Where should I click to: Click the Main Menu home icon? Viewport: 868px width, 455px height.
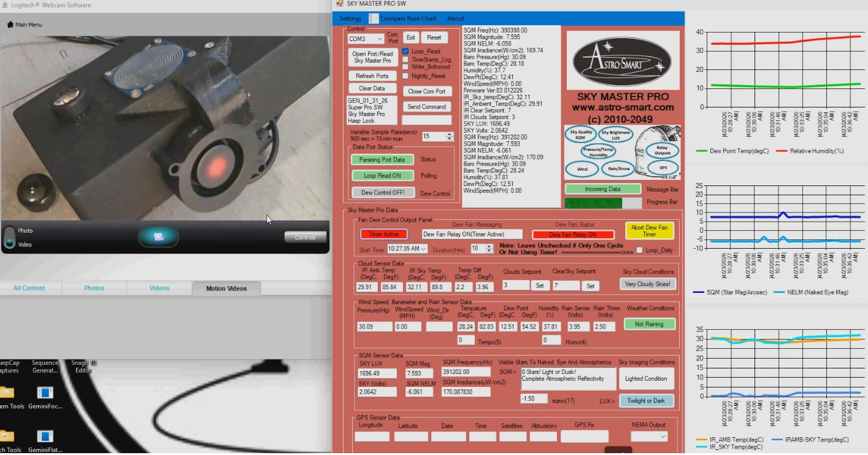(10, 25)
